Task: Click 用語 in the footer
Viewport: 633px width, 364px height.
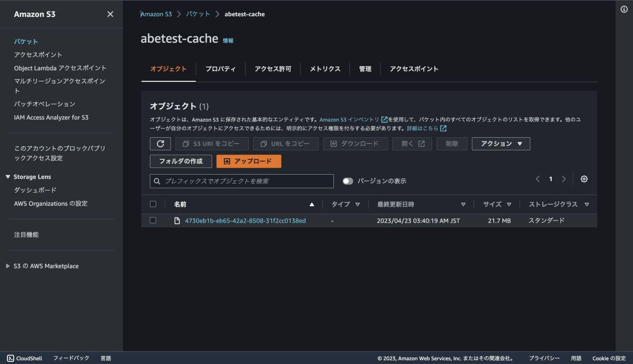Action: [x=576, y=358]
